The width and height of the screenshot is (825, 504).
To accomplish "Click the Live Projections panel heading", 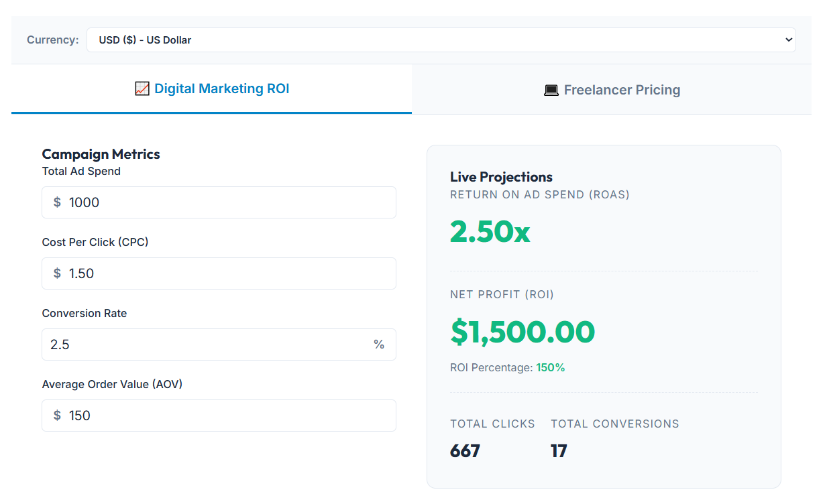I will [500, 176].
